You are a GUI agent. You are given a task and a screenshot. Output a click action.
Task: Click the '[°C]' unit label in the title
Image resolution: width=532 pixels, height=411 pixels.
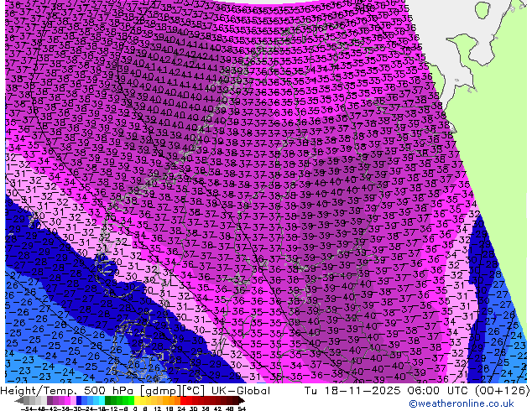tap(194, 391)
